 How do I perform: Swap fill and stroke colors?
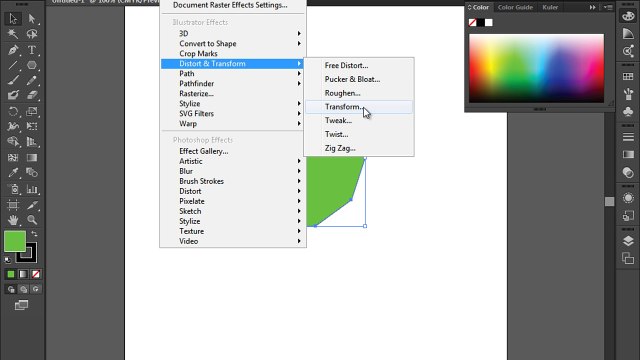(x=34, y=234)
